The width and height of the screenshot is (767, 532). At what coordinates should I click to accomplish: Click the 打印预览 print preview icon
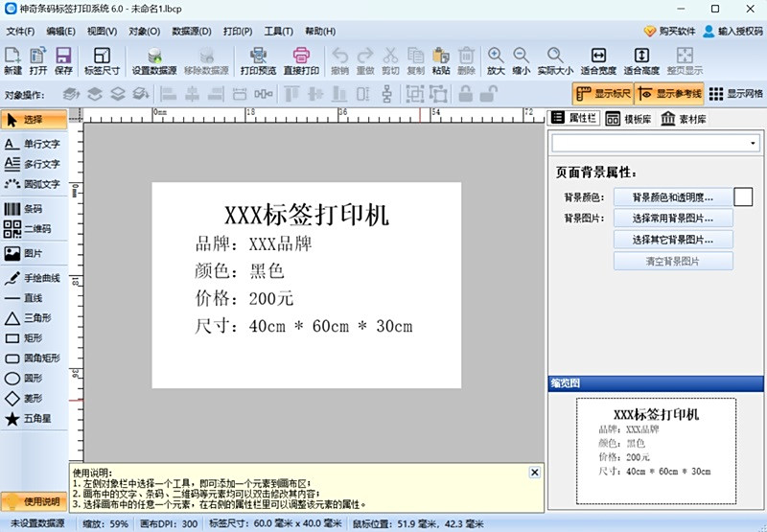[x=258, y=61]
